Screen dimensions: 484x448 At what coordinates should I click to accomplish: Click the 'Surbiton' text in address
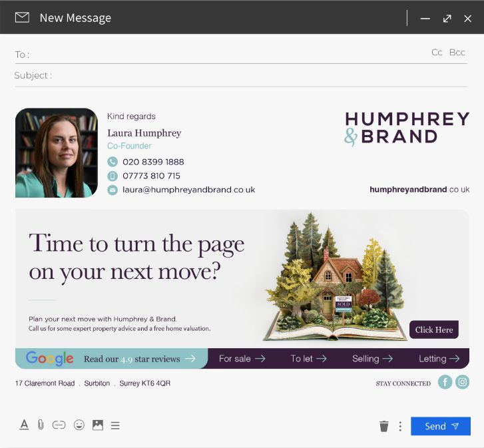tap(97, 383)
